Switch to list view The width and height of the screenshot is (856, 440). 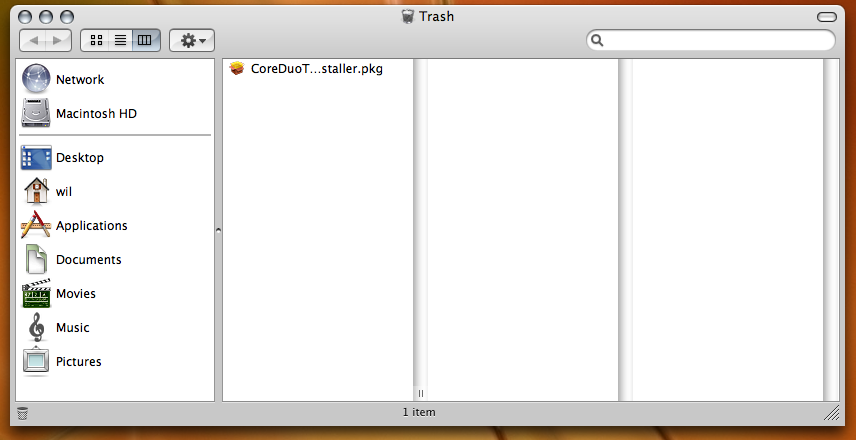pos(121,40)
